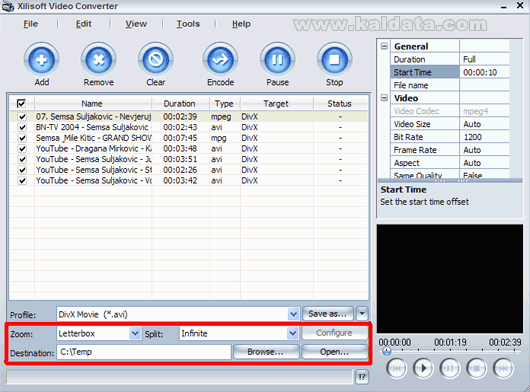Click the !? log button beside progress bar
Viewport: 530px width, 392px height.
coord(362,377)
